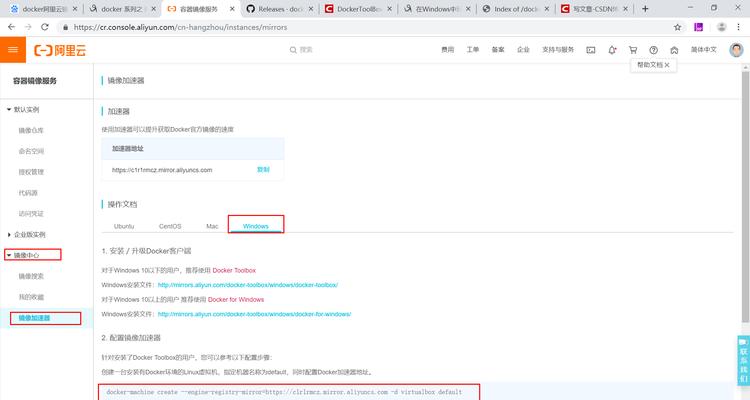Close the Releases GitHub tab

click(x=310, y=9)
